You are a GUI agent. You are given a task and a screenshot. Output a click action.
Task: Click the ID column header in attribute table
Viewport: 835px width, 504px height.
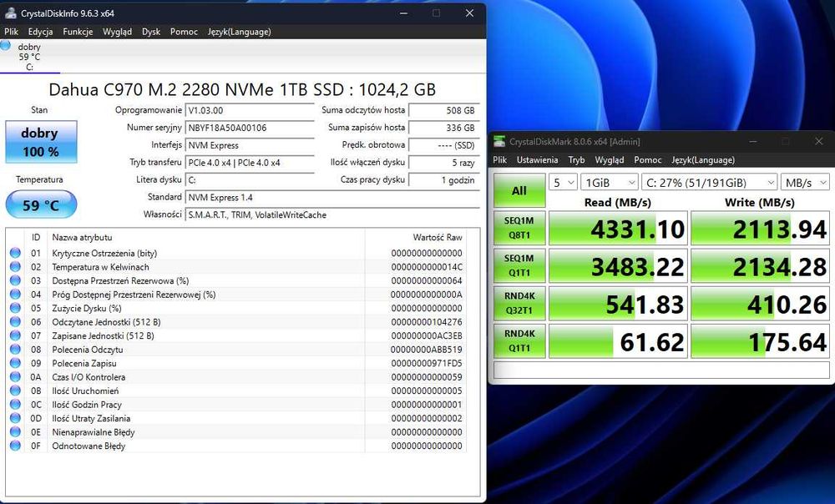[x=36, y=237]
